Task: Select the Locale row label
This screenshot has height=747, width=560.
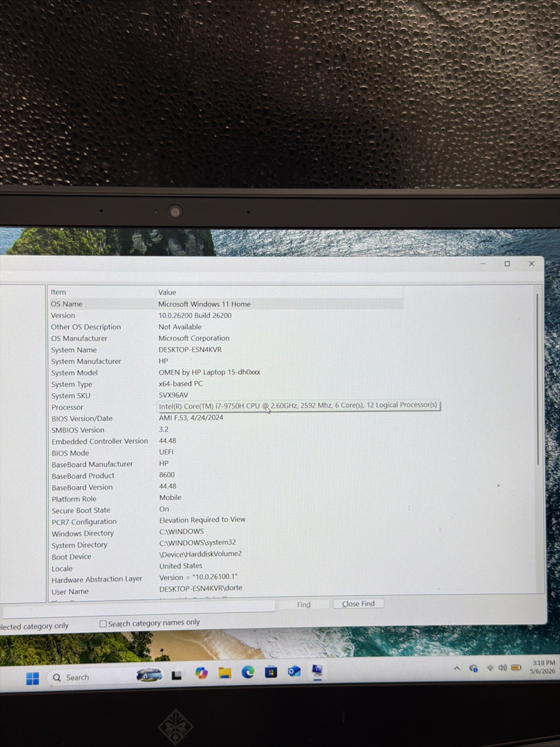Action: tap(62, 569)
